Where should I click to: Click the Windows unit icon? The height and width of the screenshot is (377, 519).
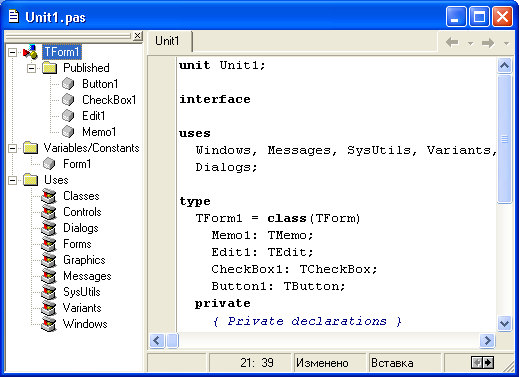49,324
